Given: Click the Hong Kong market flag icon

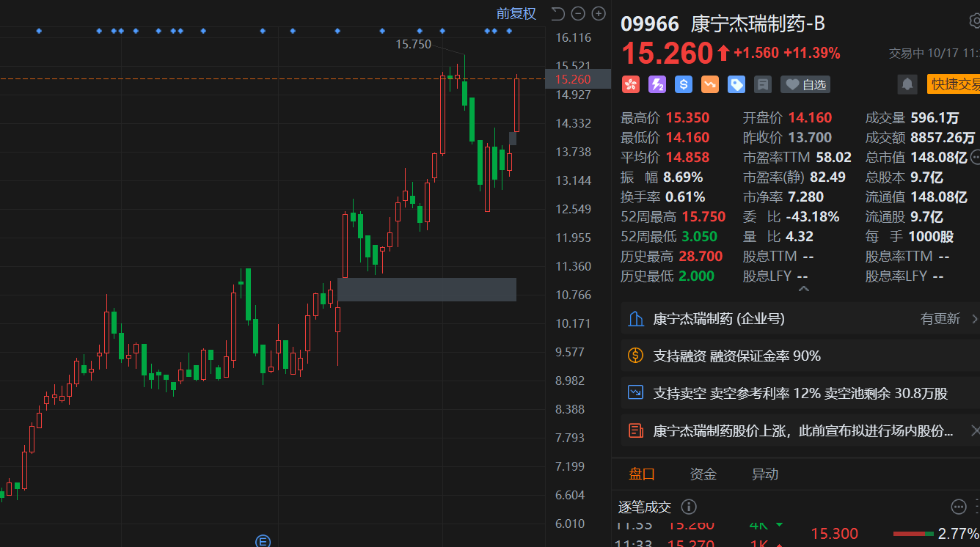Looking at the screenshot, I should (x=631, y=84).
